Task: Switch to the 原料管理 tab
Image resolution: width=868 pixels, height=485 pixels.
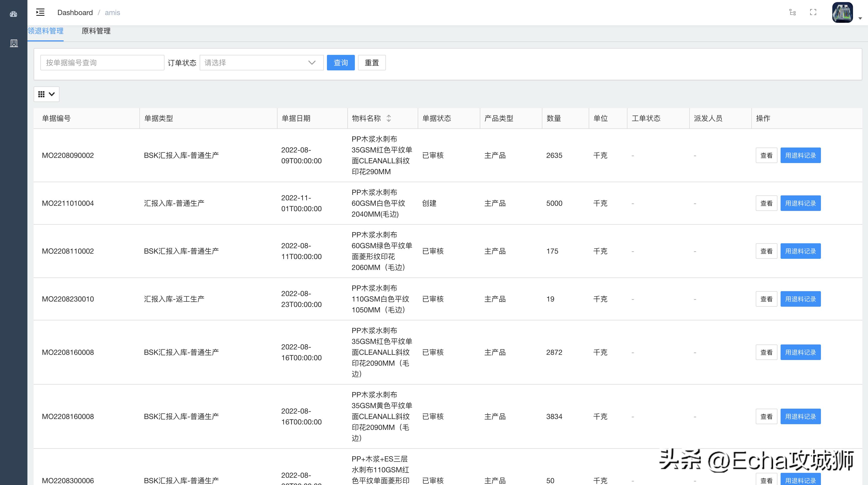Action: pyautogui.click(x=96, y=31)
